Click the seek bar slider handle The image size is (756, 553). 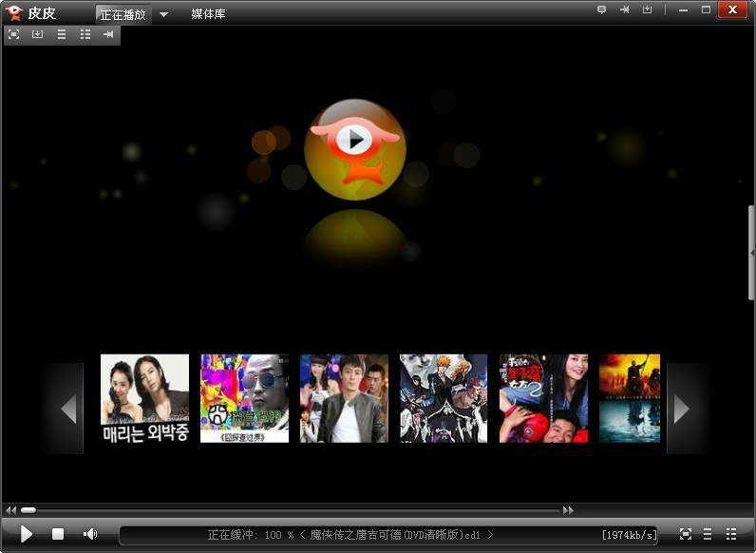(x=28, y=510)
